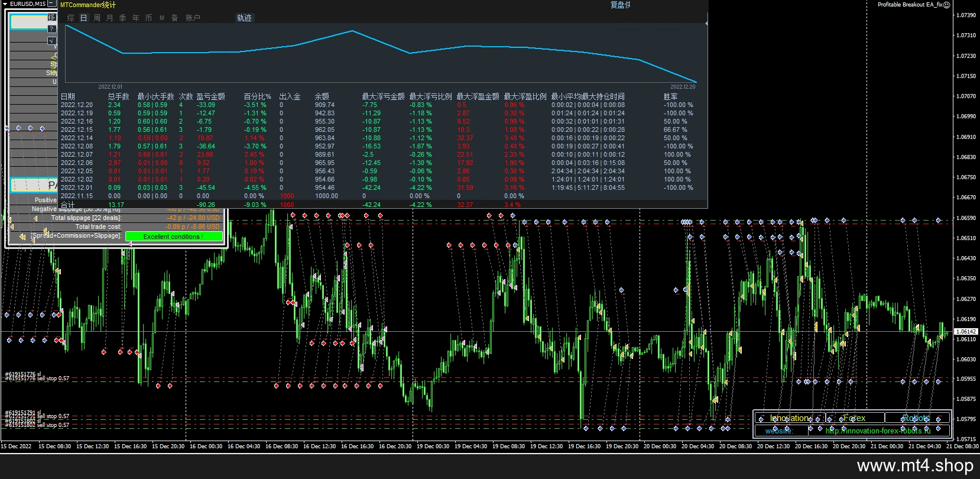Select the 日 daily tab
This screenshot has width=980, height=479.
coord(83,18)
